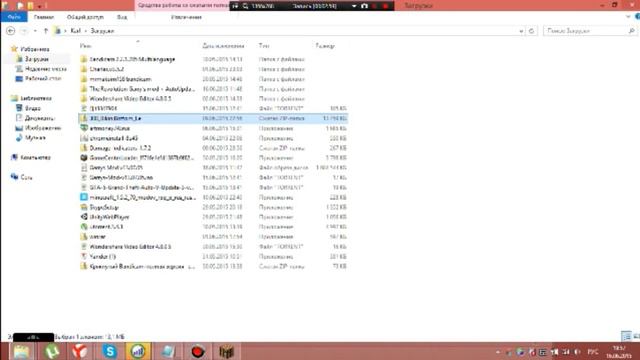The height and width of the screenshot is (360, 640).
Task: Stop recording with the red Bandicam button
Action: coord(385,6)
